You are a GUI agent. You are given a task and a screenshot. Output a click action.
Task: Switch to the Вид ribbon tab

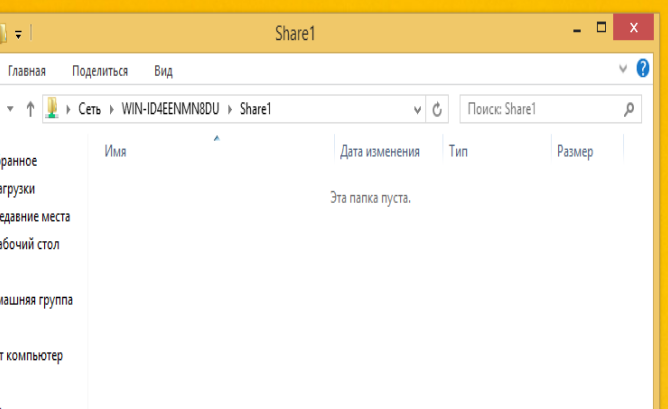coord(163,71)
